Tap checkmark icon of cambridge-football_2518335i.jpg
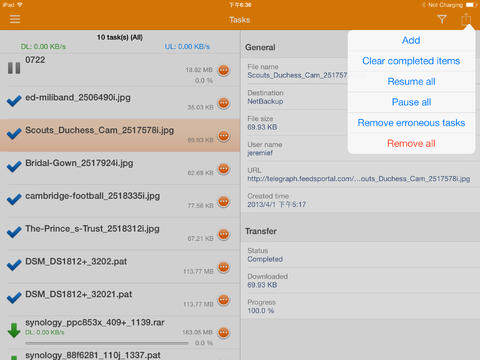 tap(14, 199)
